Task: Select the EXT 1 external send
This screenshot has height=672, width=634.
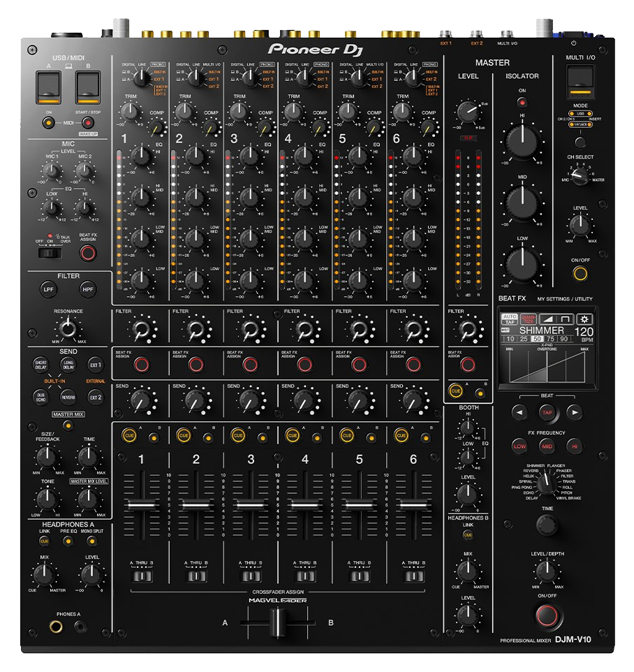Action: click(96, 365)
